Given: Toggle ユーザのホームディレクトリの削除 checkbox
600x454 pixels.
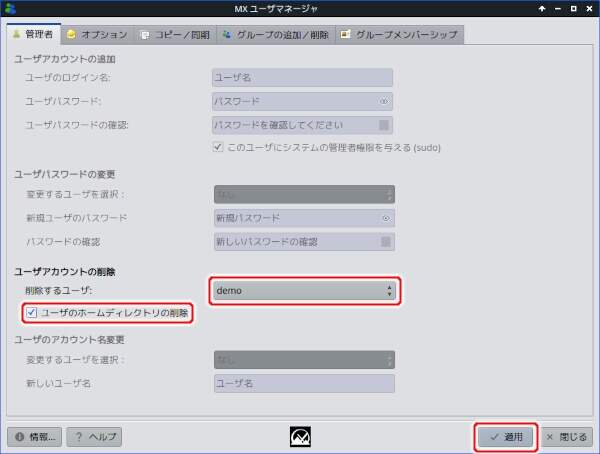Looking at the screenshot, I should point(33,313).
